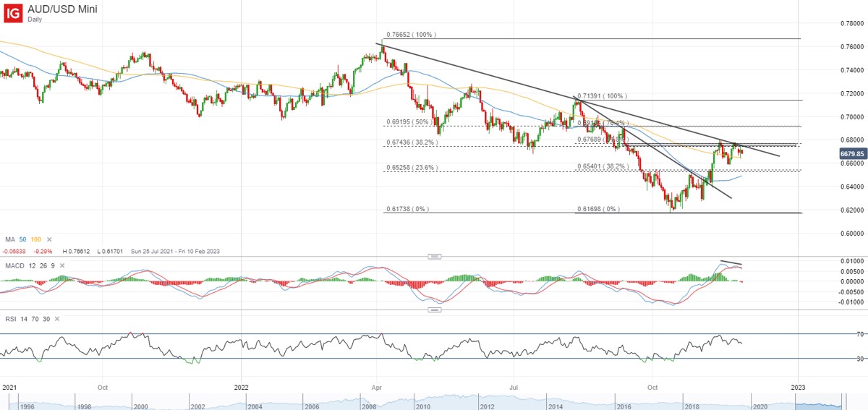This screenshot has width=868, height=410.
Task: Select the 0.67436 (38.2%) Fibonacci label
Action: coord(412,142)
